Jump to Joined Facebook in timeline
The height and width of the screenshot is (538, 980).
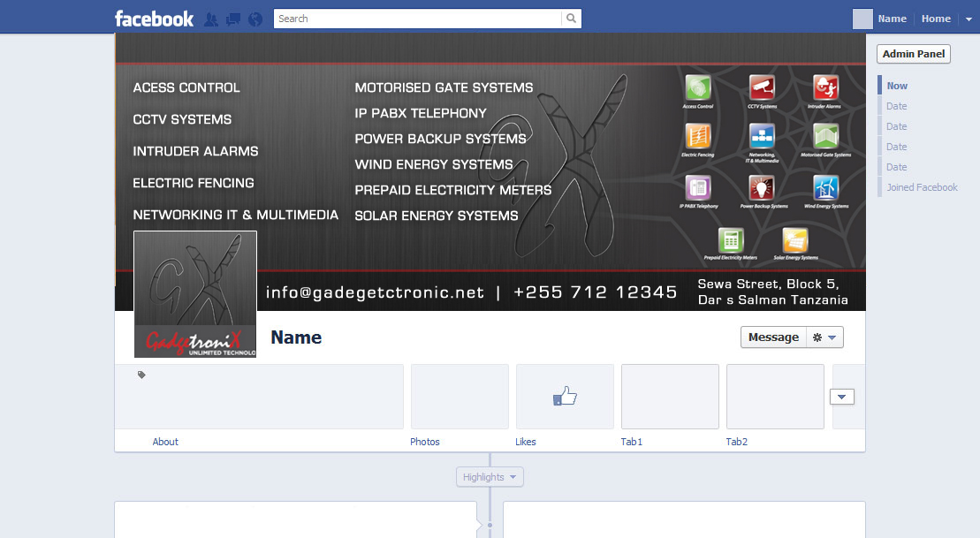pos(922,187)
